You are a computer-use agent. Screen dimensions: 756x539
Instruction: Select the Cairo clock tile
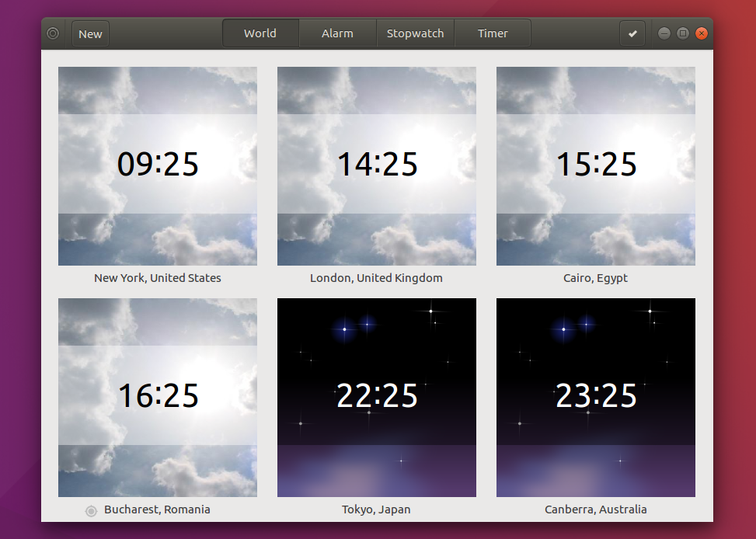click(595, 166)
